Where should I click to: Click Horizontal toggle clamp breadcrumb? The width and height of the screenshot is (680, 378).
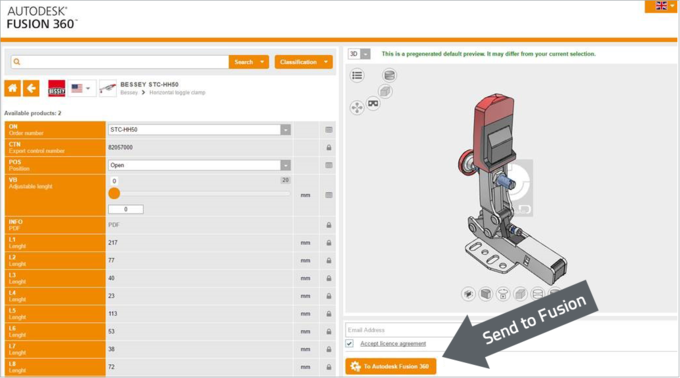click(x=177, y=93)
